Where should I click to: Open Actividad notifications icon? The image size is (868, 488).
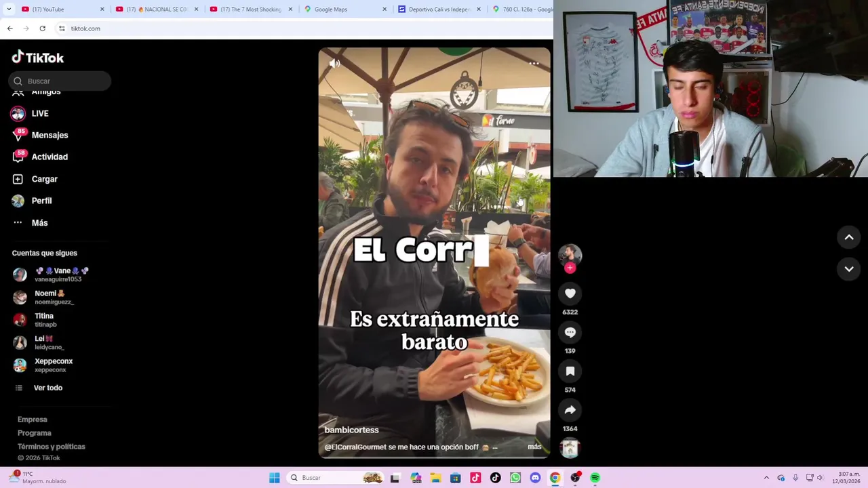coord(18,157)
